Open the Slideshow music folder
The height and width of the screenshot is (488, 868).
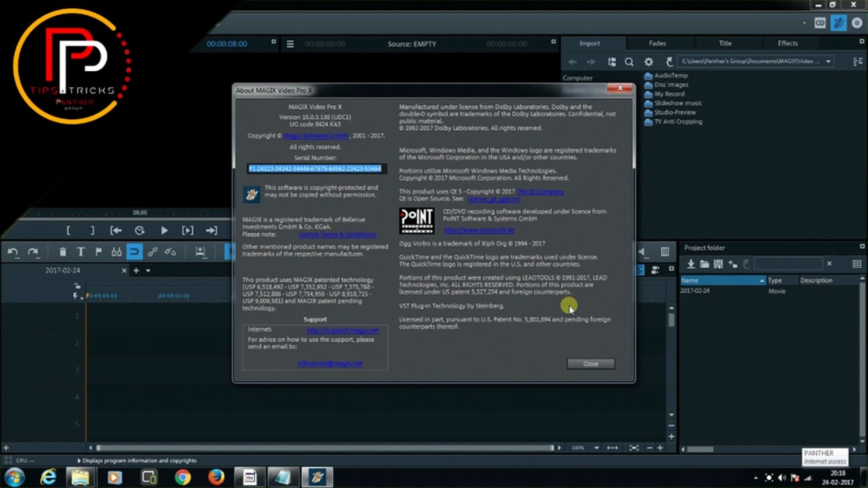[x=673, y=103]
